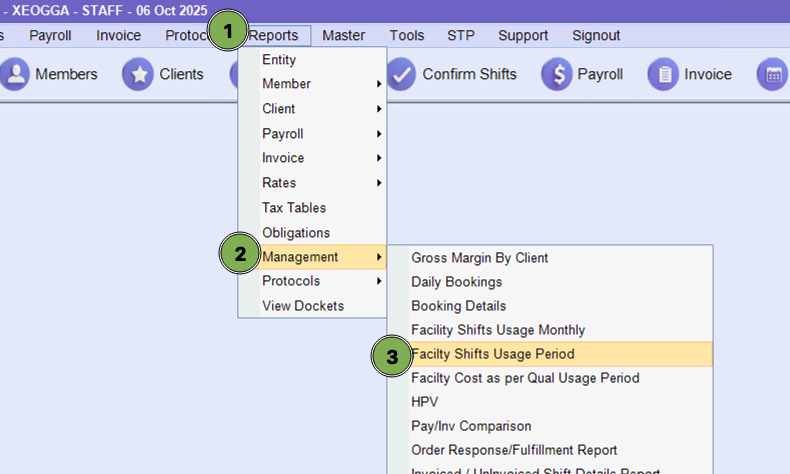Image resolution: width=790 pixels, height=474 pixels.
Task: Click the calendar icon at toolbar right
Action: 772,74
